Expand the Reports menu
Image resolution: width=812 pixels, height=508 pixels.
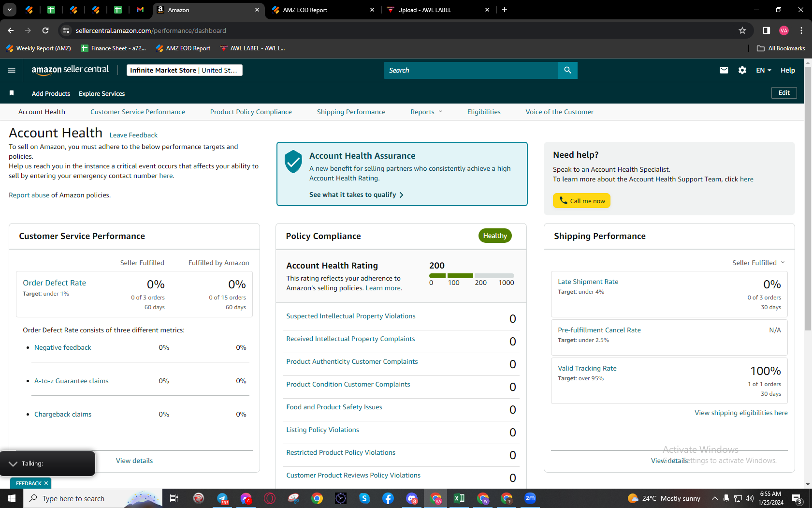point(426,112)
